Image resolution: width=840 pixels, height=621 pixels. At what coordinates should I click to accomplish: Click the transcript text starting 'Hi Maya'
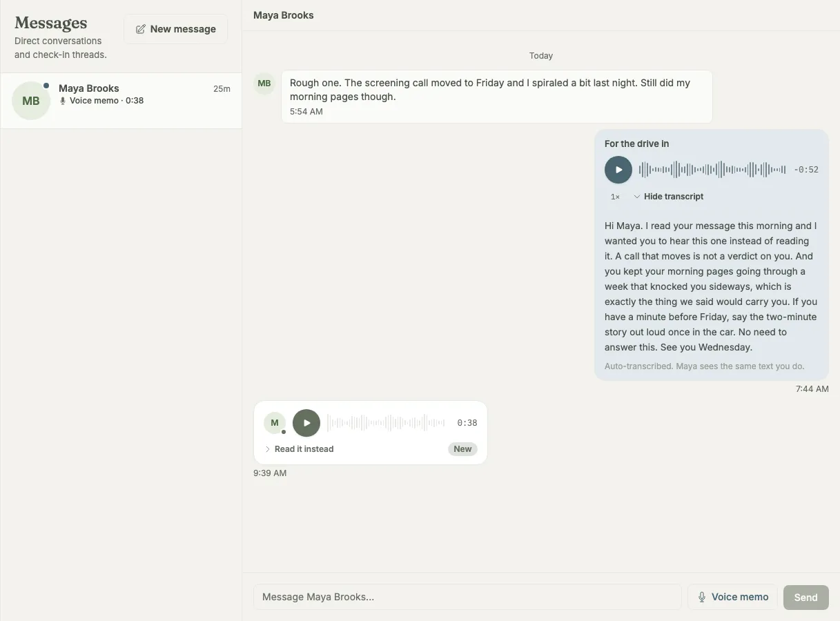pos(711,286)
